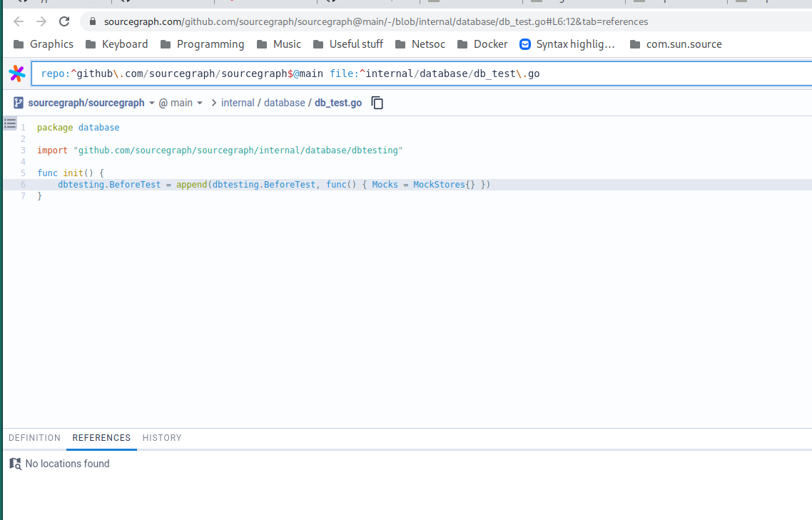Open the HISTORY tab

pos(162,438)
